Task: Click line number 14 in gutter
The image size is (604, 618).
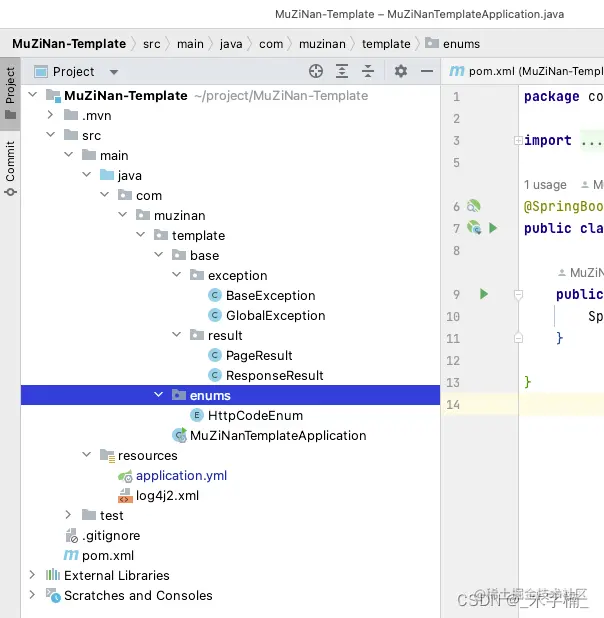Action: (453, 404)
